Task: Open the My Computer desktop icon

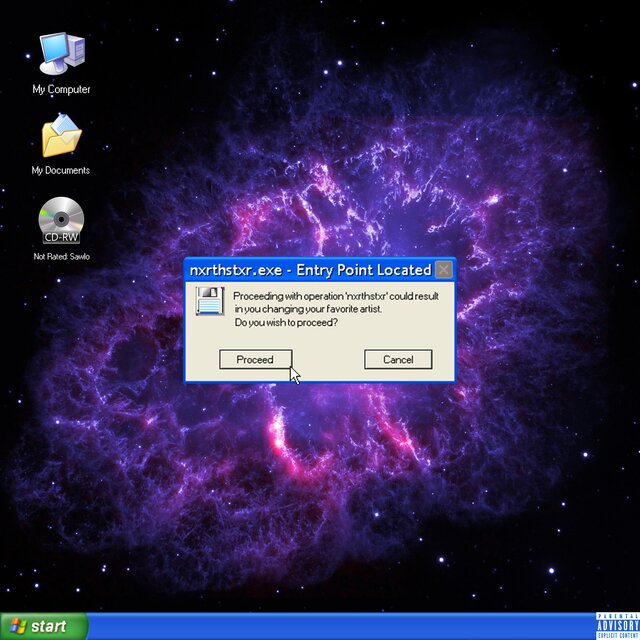Action: point(61,54)
